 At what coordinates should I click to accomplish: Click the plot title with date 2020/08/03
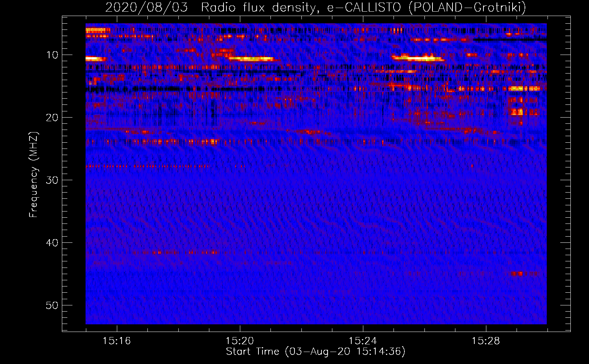click(x=316, y=7)
